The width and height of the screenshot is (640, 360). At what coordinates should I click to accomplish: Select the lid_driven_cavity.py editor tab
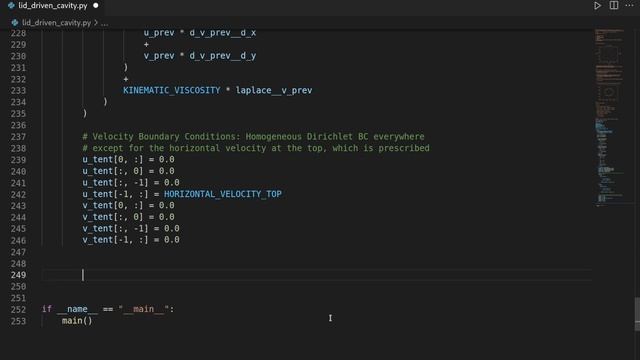pyautogui.click(x=52, y=6)
